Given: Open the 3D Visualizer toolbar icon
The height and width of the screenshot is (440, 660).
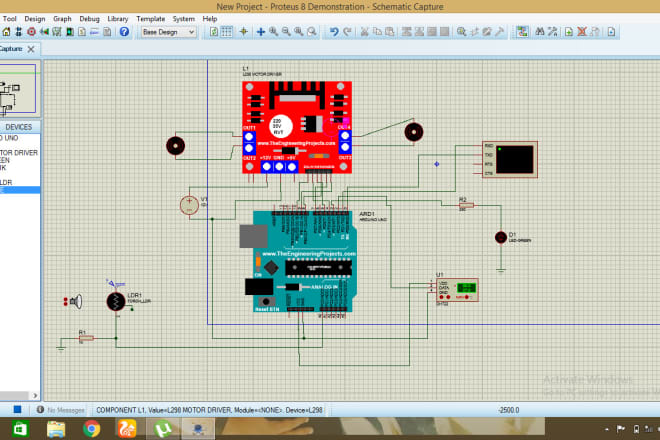Looking at the screenshot, I should [x=44, y=32].
